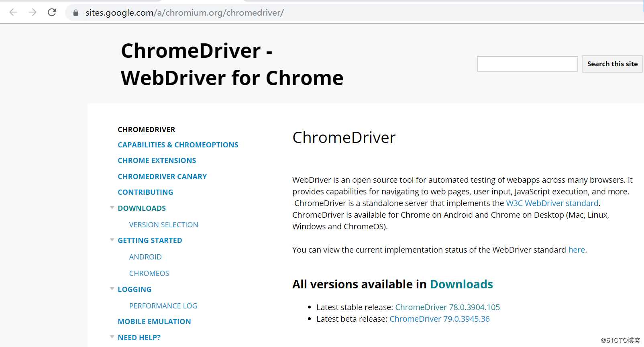Open Capabilities & ChromeOptions sidebar page
This screenshot has height=347, width=644.
(178, 145)
